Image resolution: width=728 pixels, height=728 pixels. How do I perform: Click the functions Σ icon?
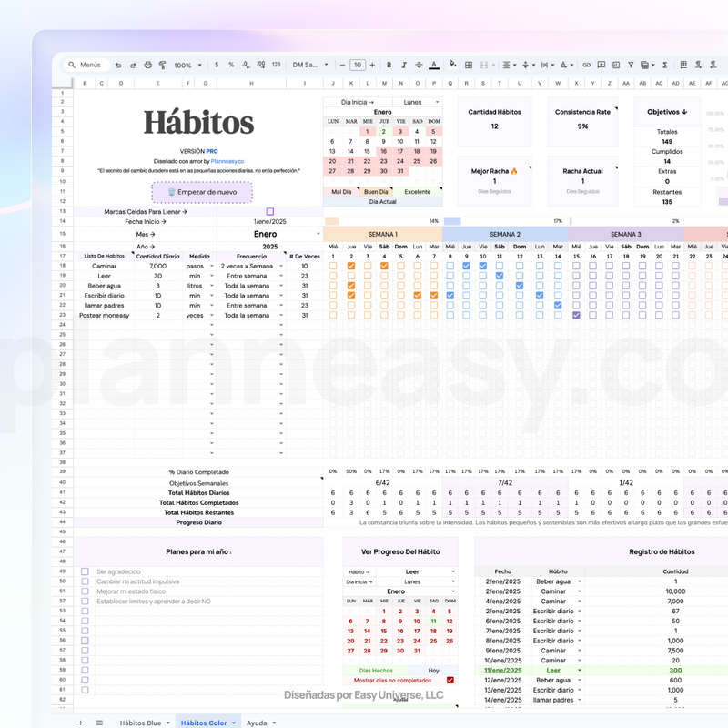pyautogui.click(x=664, y=65)
